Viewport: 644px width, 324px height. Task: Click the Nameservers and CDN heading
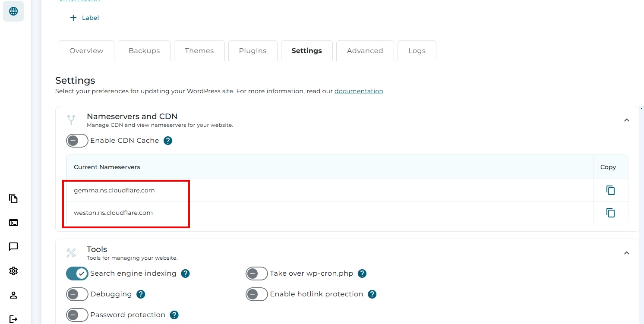click(132, 116)
